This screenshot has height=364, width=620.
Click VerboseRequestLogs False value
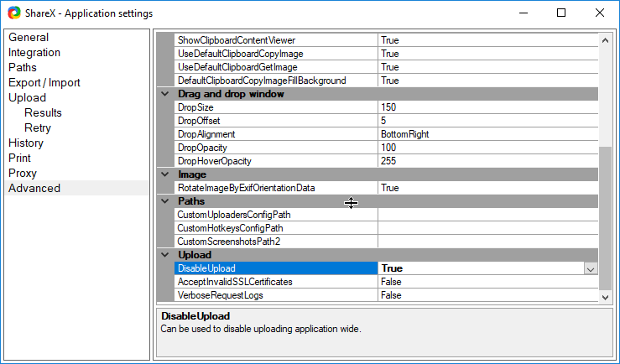[x=488, y=295]
